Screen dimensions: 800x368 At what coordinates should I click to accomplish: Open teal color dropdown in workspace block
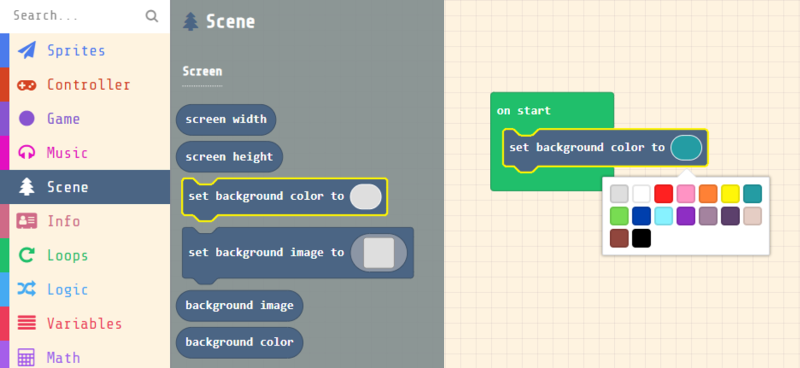tap(686, 148)
